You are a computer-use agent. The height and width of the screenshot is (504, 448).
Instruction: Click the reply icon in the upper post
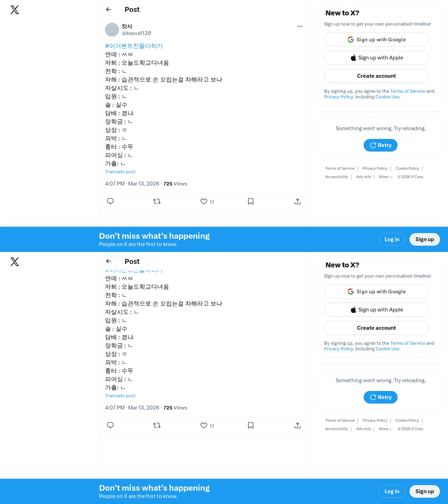pyautogui.click(x=110, y=201)
